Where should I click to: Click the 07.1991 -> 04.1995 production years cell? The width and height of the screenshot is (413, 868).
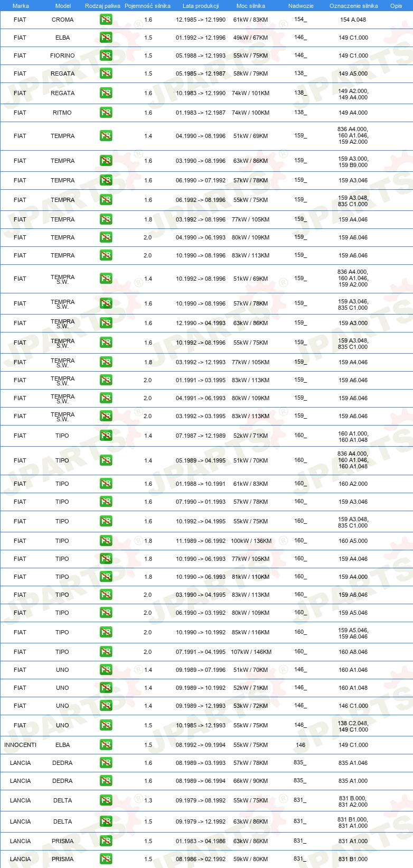click(201, 652)
